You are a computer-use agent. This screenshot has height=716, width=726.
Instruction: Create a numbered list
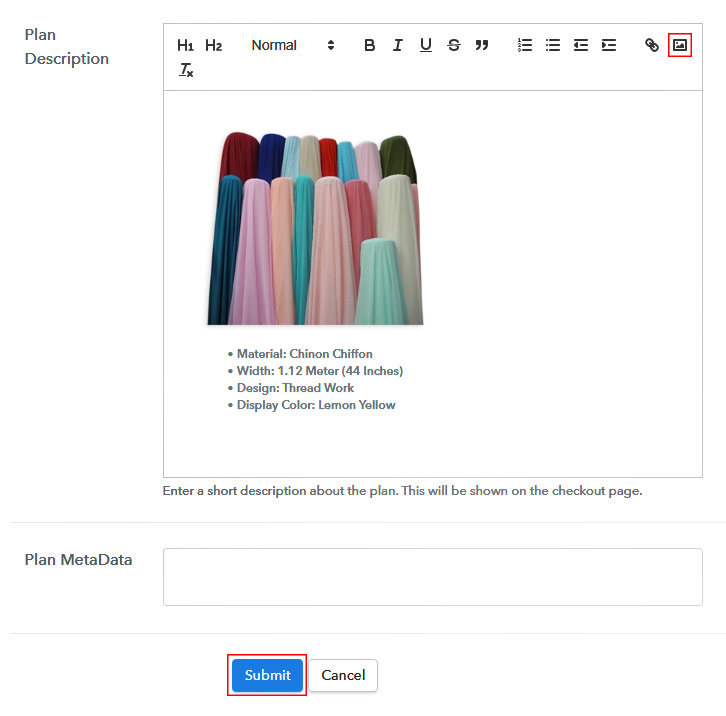pos(525,45)
